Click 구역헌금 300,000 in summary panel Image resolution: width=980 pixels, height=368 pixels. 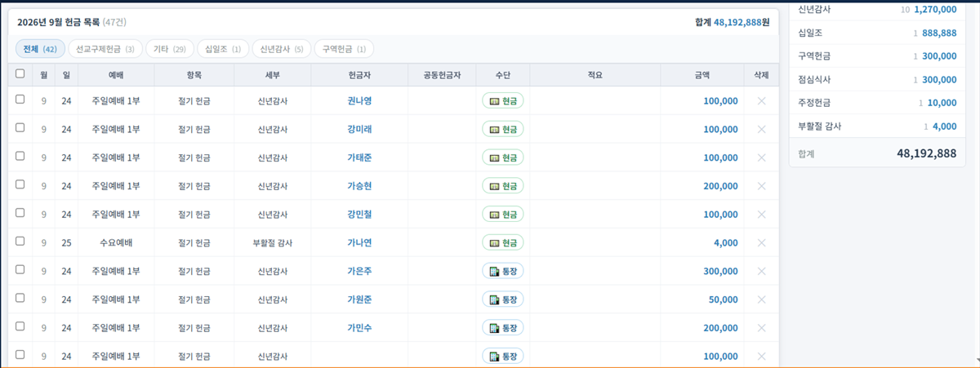tap(877, 56)
